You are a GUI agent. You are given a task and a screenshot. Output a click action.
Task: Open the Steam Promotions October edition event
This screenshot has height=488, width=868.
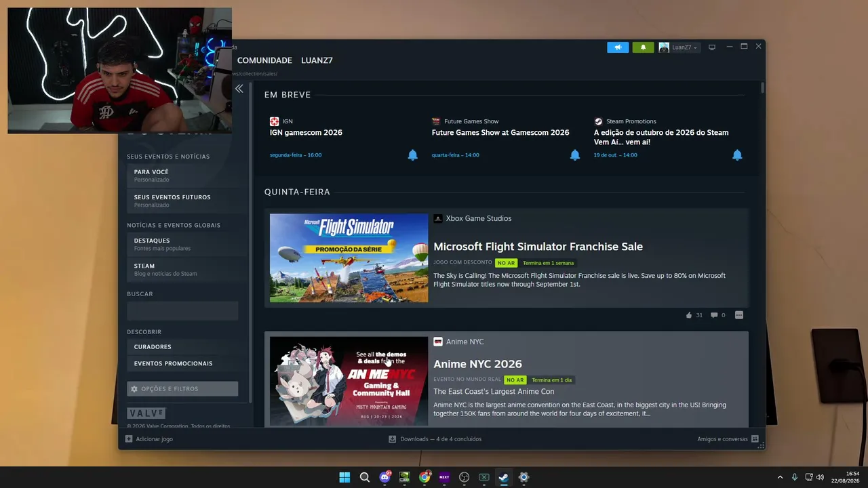click(661, 138)
